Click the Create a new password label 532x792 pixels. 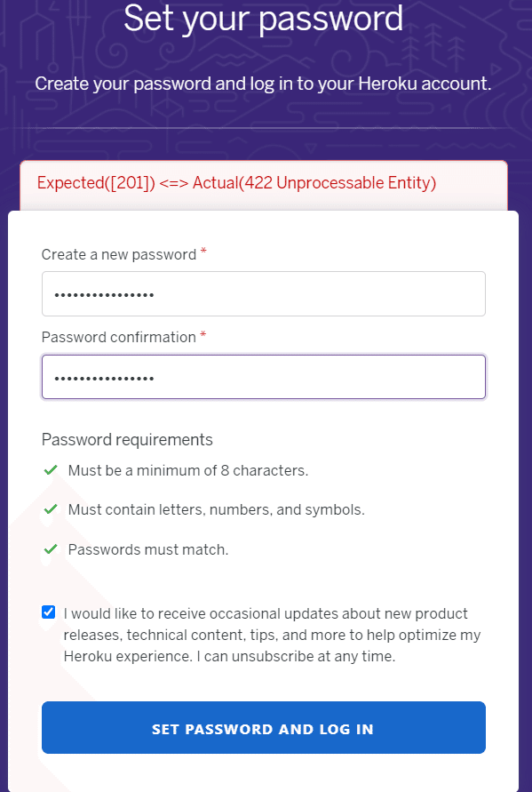[119, 254]
